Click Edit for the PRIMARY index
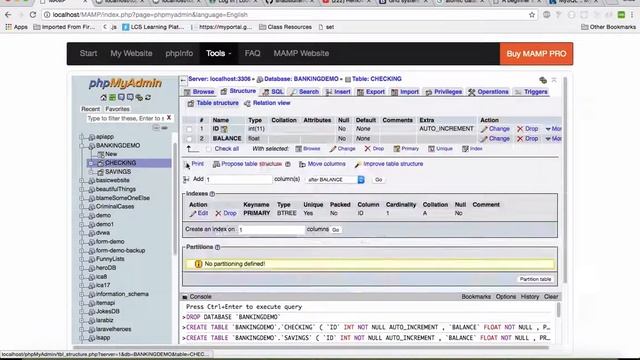 tap(199, 213)
